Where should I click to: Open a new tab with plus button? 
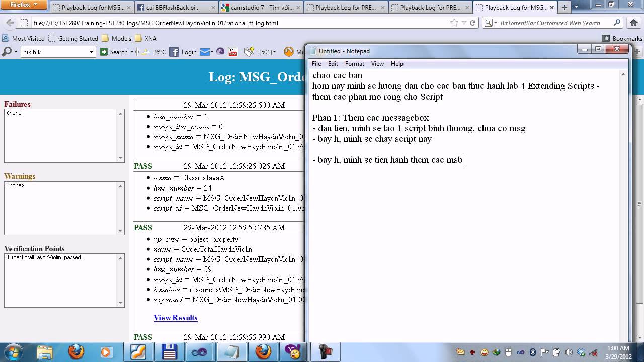point(564,8)
